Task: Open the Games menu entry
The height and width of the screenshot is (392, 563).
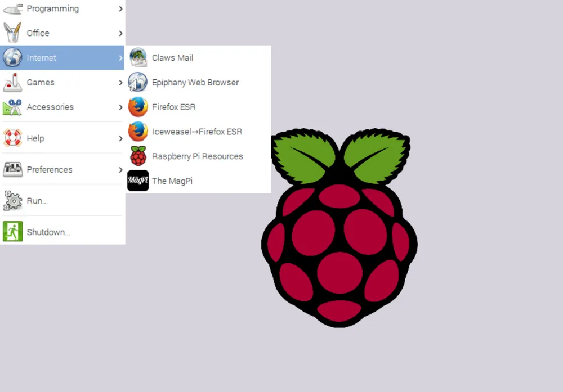Action: [x=62, y=82]
